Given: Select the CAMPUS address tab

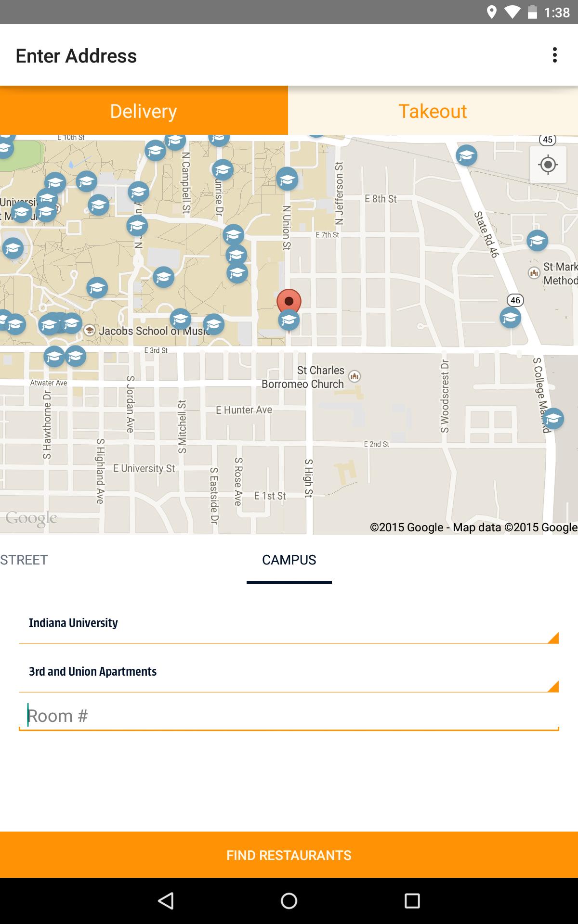Looking at the screenshot, I should (x=289, y=560).
